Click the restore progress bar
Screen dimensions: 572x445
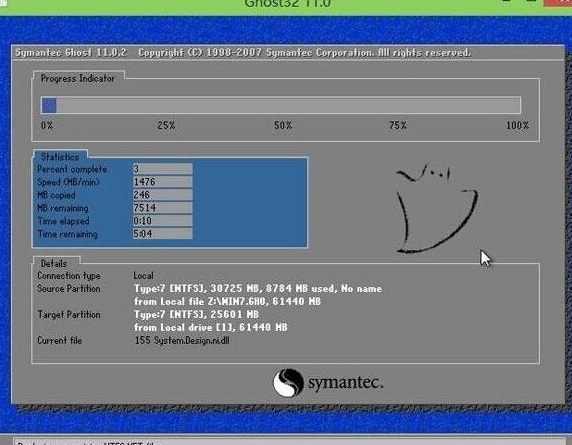point(281,105)
